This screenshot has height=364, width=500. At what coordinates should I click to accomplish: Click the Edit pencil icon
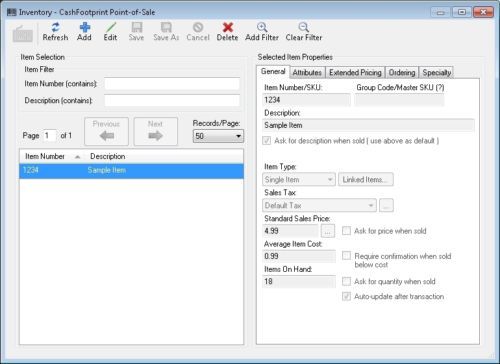110,27
